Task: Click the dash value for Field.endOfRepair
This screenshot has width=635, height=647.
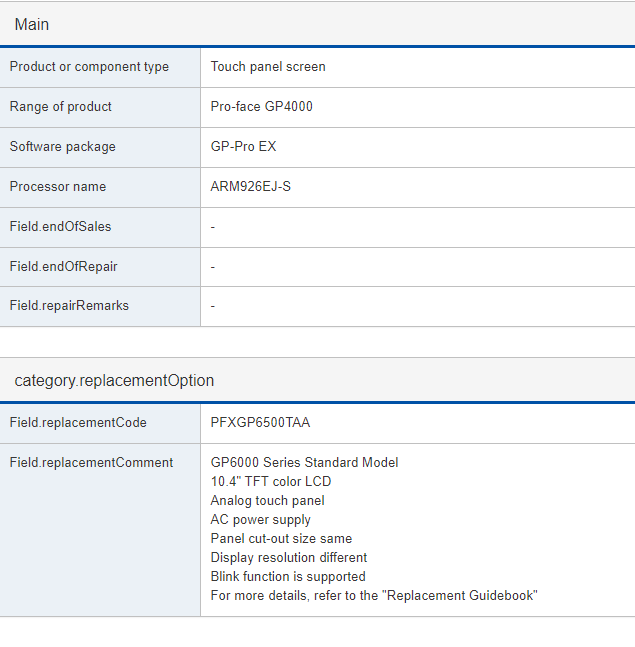Action: tap(213, 267)
